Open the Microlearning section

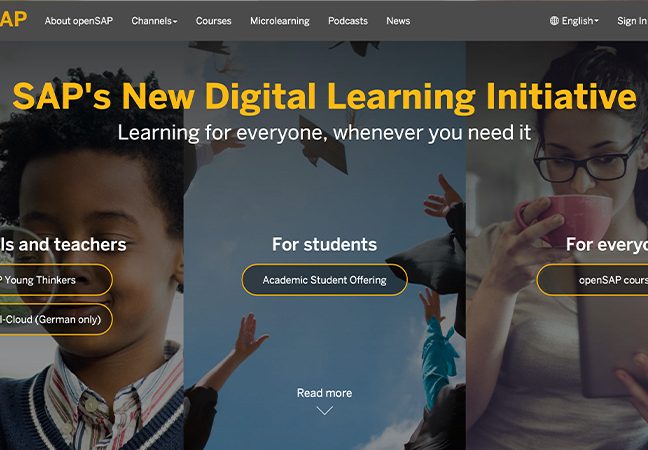[280, 21]
